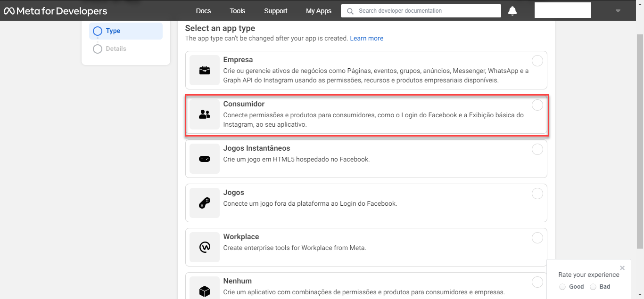Click the Jogos controller icon
This screenshot has height=299, width=644.
(x=205, y=203)
